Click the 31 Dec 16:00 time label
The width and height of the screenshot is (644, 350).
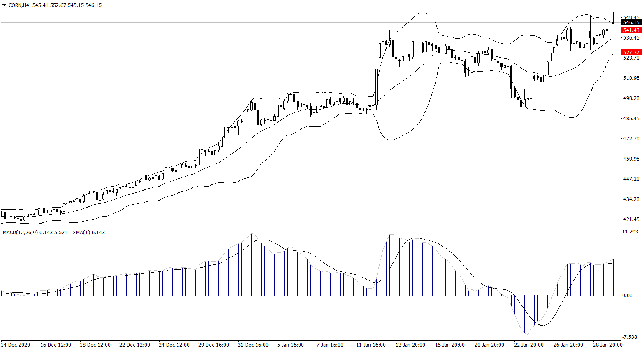point(253,345)
